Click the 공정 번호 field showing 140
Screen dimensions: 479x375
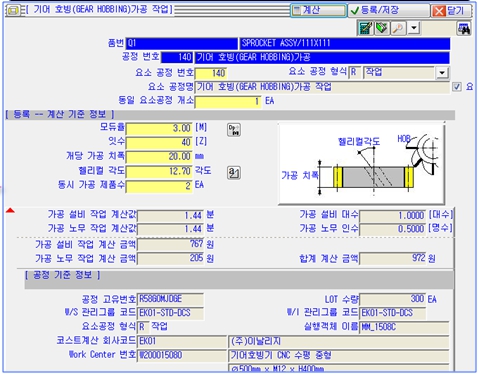coord(177,57)
